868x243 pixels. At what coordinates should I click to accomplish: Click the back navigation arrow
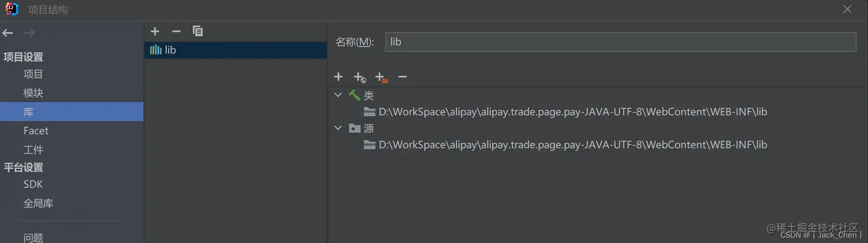click(7, 33)
